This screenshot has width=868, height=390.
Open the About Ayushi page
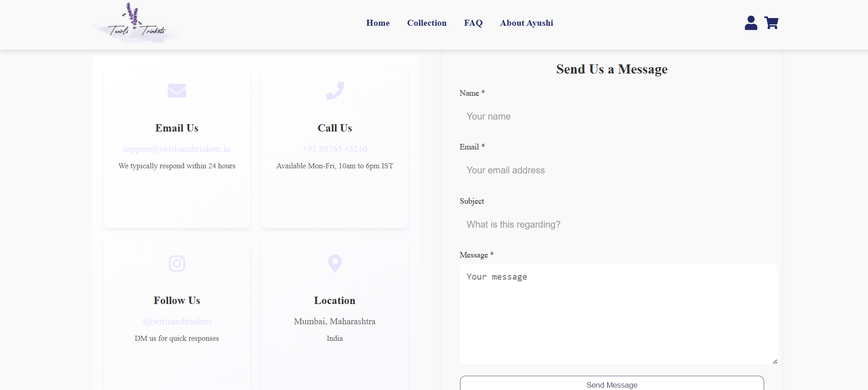[526, 23]
